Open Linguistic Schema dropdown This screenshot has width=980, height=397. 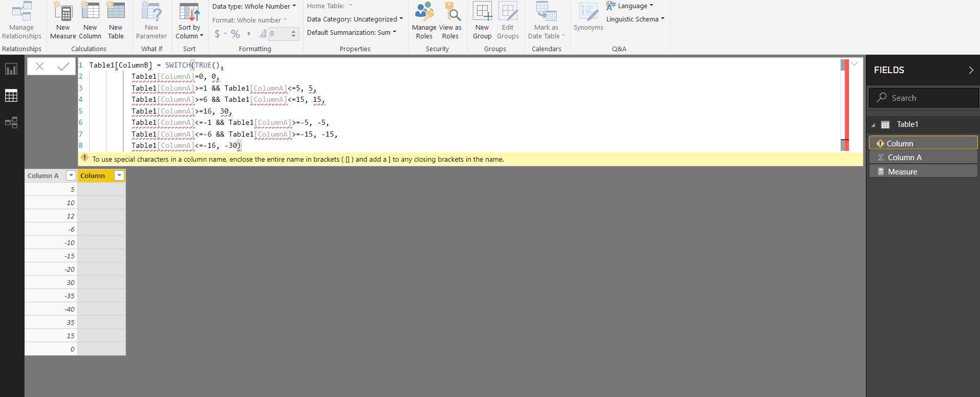(x=635, y=19)
